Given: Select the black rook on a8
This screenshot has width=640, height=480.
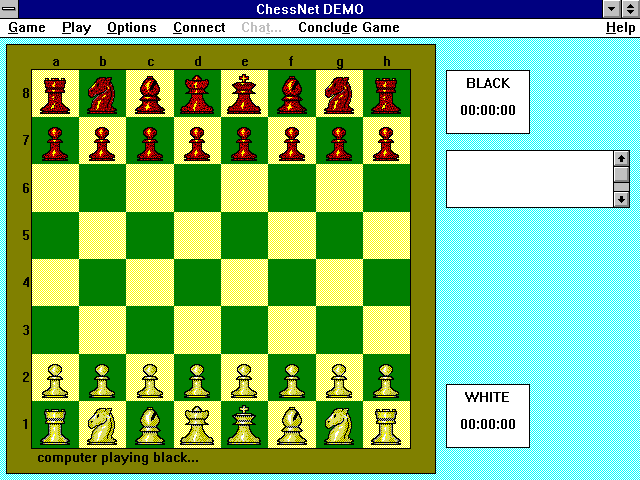Looking at the screenshot, I should click(55, 96).
